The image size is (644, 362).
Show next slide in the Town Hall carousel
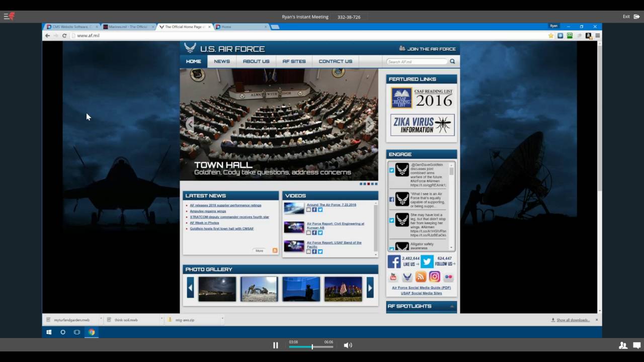tap(370, 124)
